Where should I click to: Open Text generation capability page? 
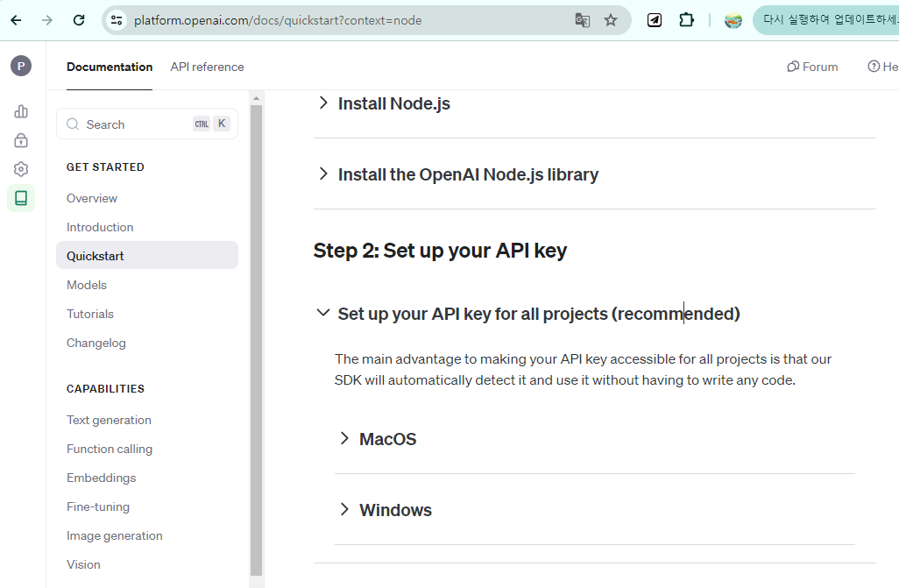coord(109,420)
